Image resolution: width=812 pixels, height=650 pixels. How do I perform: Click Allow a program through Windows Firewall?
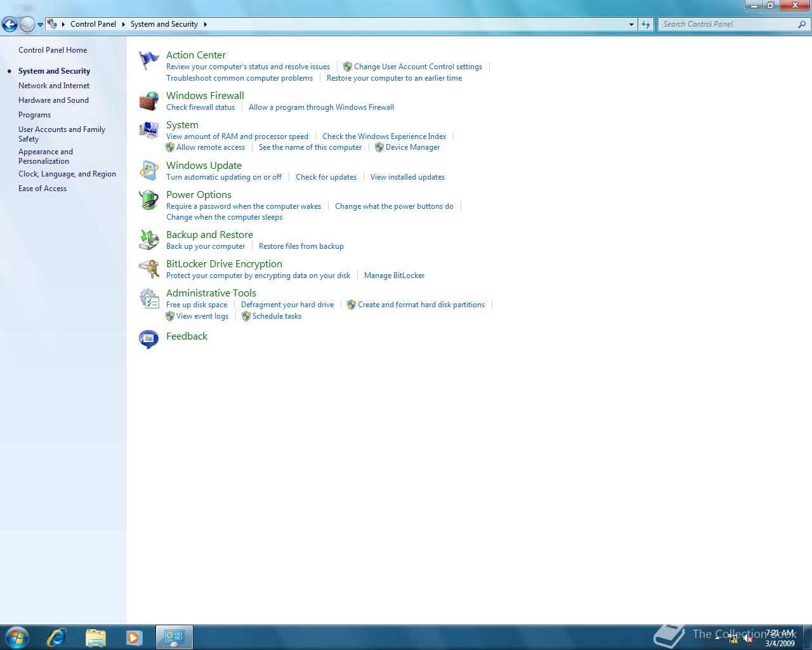(x=321, y=107)
